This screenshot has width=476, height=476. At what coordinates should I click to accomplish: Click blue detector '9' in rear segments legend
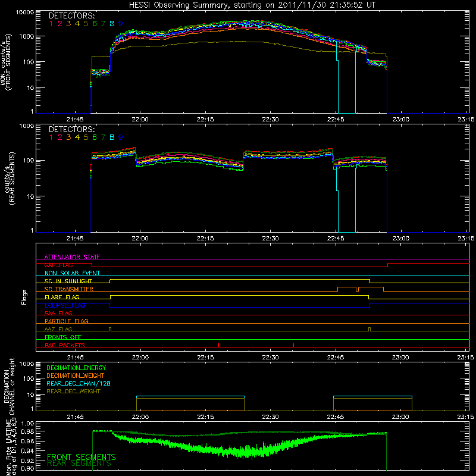[121, 137]
